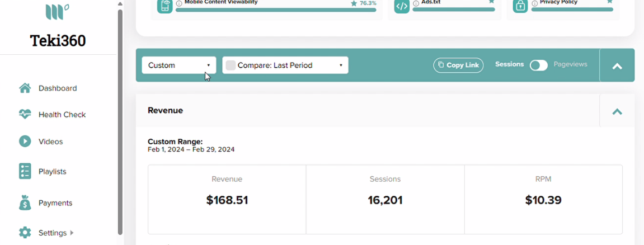Viewport: 644px width, 245px height.
Task: Click the Videos play icon
Action: tap(25, 141)
